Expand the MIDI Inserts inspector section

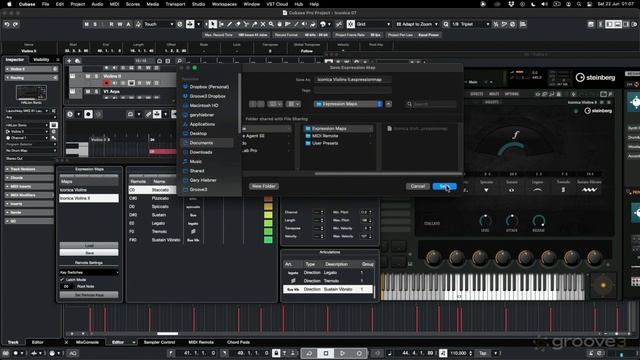[29, 187]
